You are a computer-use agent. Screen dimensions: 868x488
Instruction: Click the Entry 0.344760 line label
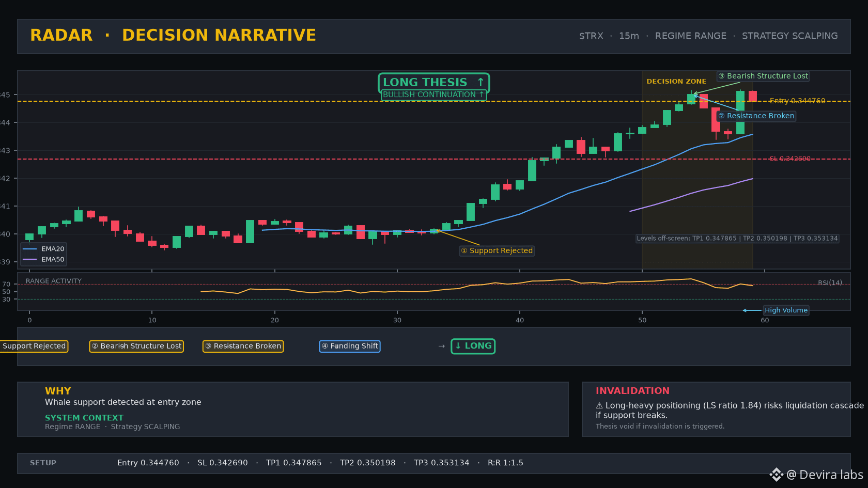point(797,101)
